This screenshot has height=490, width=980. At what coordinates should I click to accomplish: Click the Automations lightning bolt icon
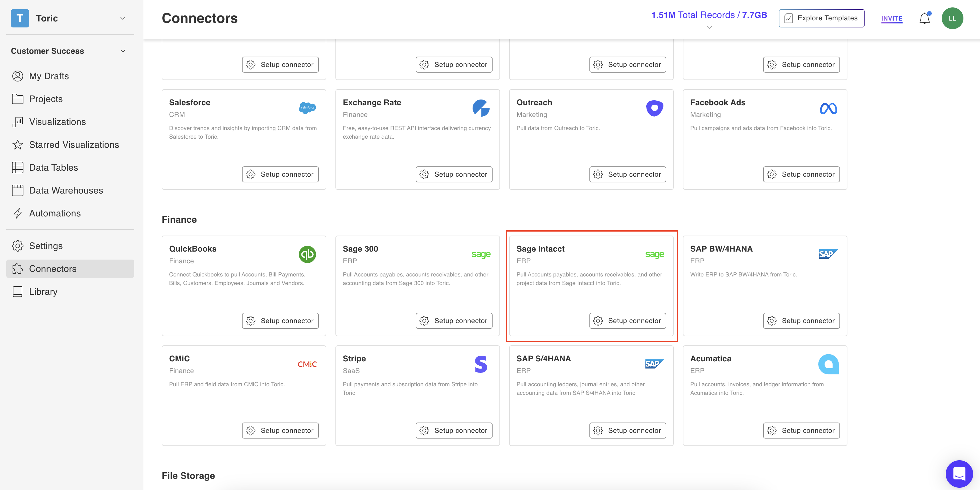pyautogui.click(x=17, y=213)
